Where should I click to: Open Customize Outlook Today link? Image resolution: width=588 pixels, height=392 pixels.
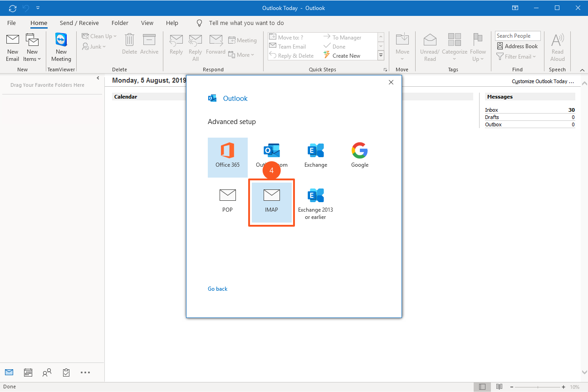click(x=543, y=82)
